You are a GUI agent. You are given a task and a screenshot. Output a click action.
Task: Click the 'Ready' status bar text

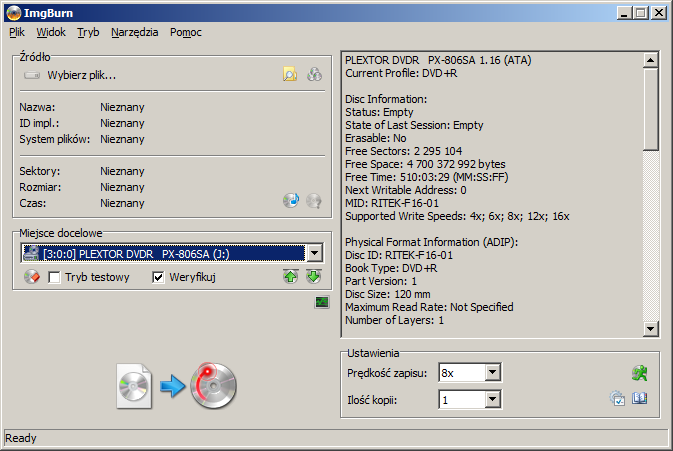tap(21, 438)
